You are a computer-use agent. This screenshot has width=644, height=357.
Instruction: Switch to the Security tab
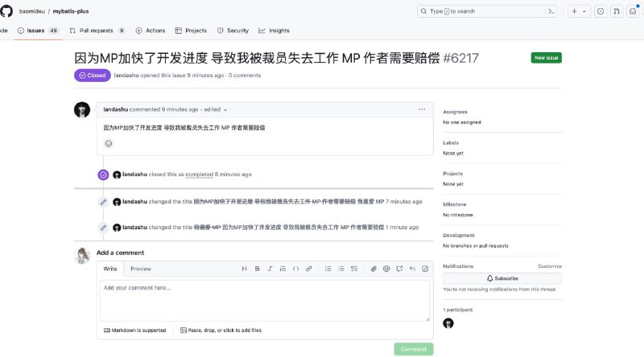click(x=233, y=31)
